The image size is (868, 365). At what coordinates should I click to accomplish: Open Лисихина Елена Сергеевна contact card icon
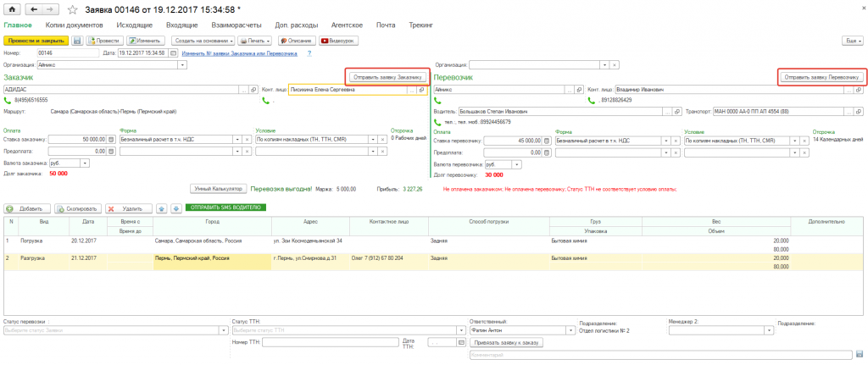pos(421,89)
